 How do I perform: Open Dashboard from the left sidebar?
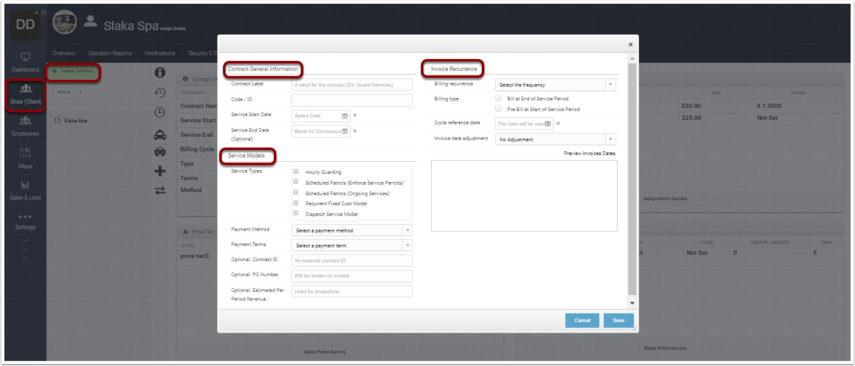tap(25, 63)
